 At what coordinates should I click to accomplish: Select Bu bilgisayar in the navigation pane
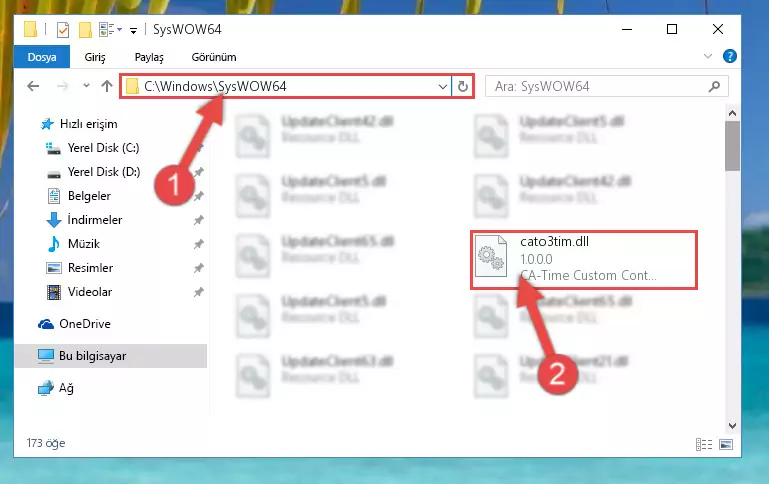pyautogui.click(x=92, y=356)
